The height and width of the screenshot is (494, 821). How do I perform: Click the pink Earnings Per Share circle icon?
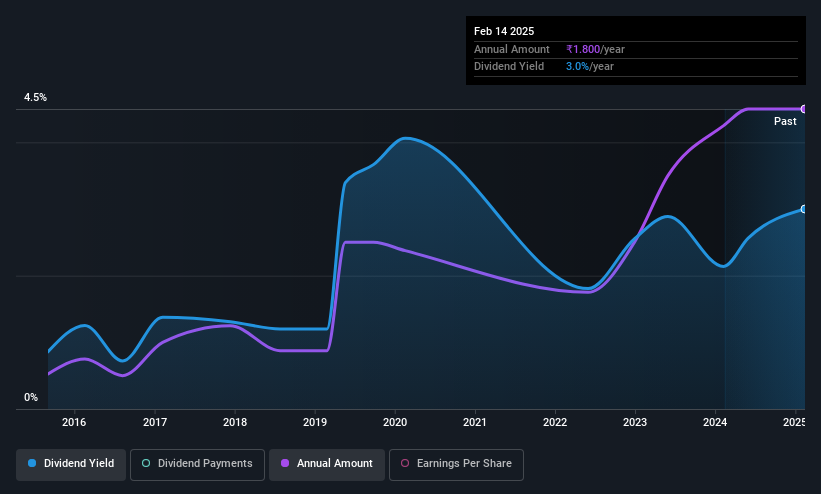pyautogui.click(x=405, y=464)
